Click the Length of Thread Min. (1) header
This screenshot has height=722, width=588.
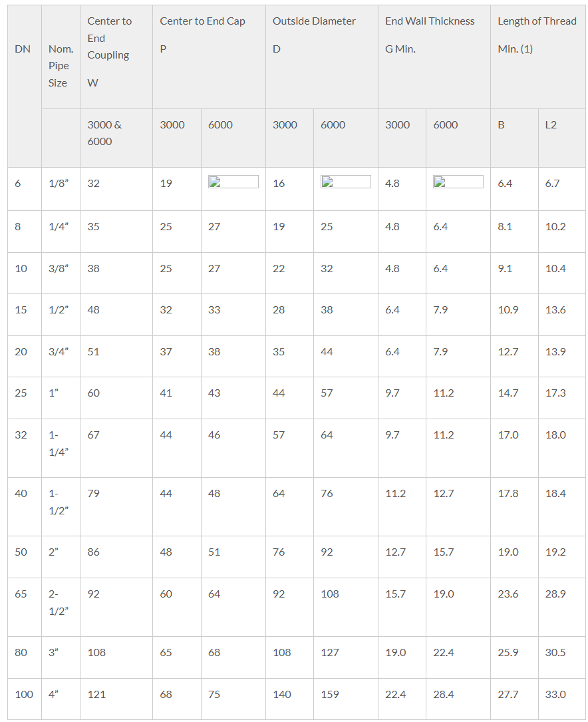[x=538, y=57]
